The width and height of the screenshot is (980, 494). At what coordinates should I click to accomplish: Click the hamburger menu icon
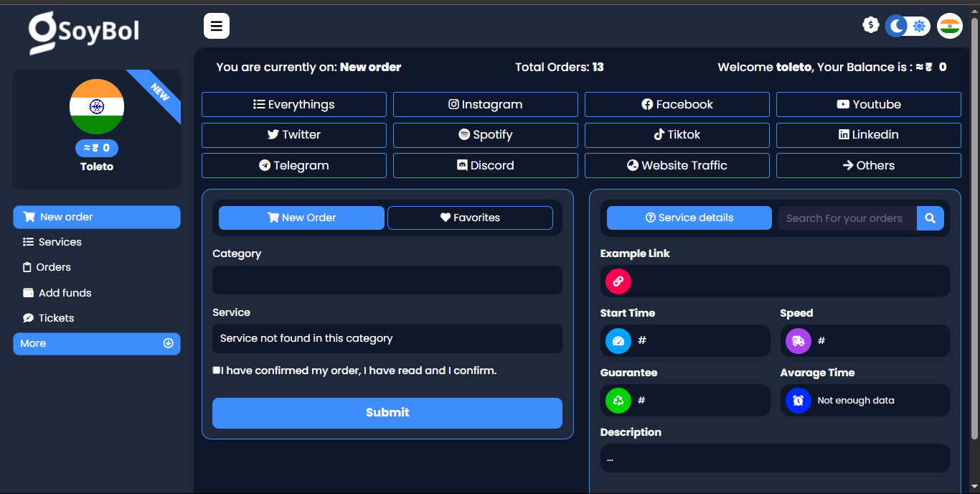(216, 27)
